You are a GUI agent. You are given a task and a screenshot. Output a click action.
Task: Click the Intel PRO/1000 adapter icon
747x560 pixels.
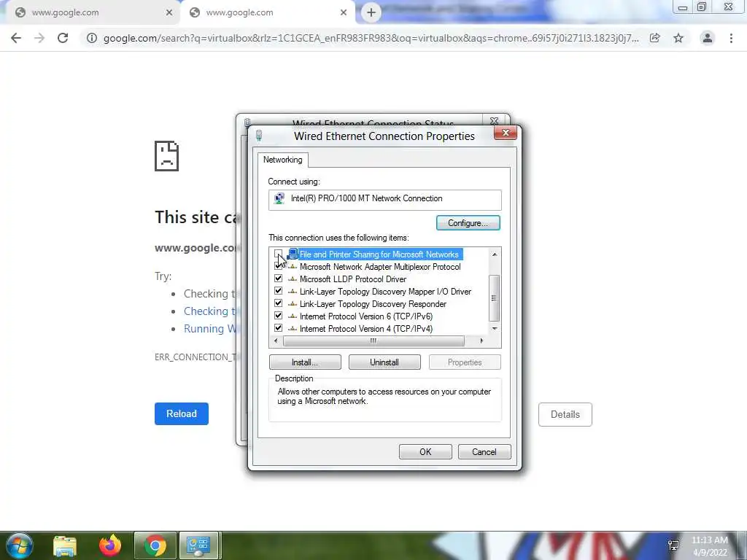point(279,198)
